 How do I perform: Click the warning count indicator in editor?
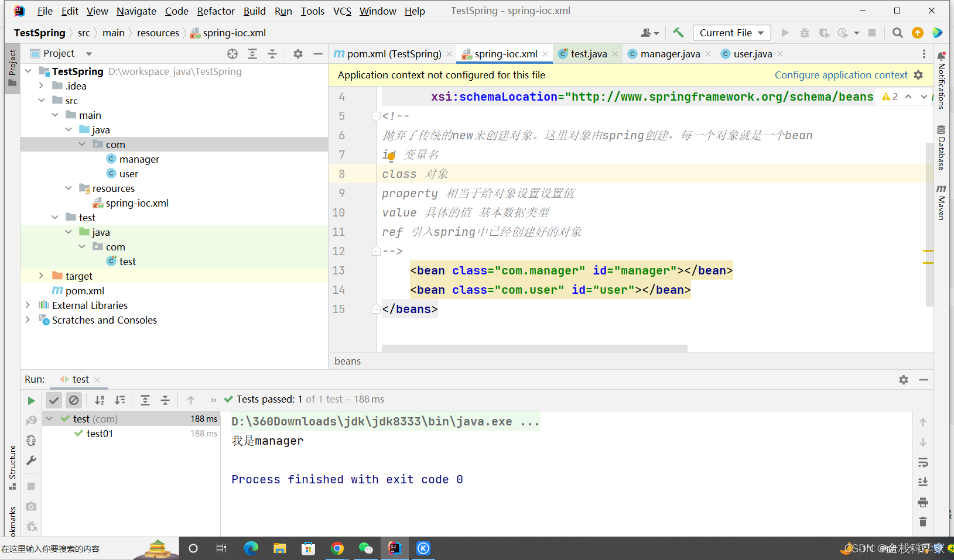890,97
